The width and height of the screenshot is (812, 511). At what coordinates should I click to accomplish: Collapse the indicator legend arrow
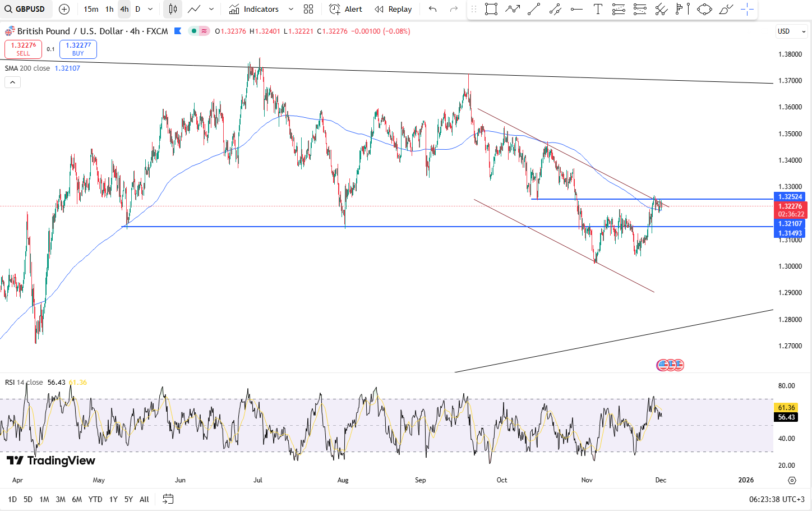tap(12, 82)
